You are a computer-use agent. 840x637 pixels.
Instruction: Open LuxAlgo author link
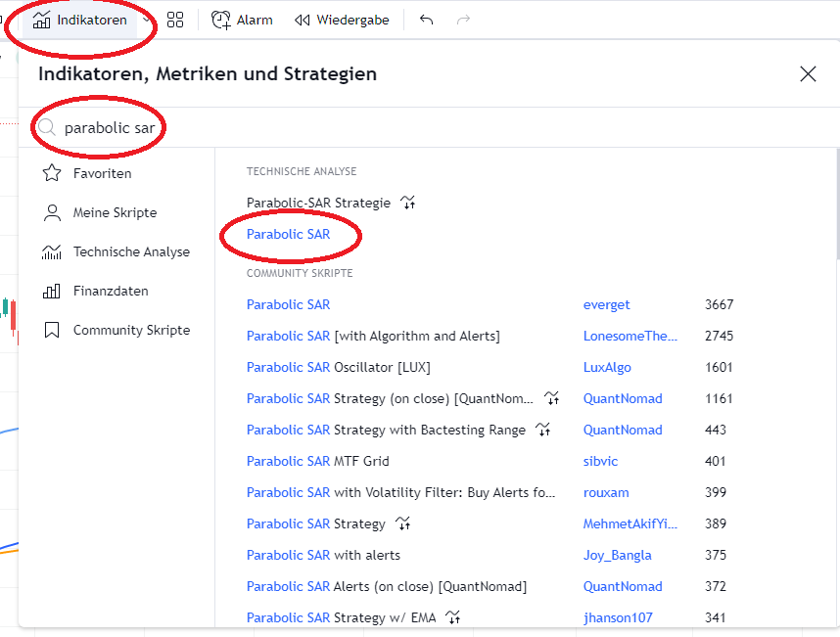pyautogui.click(x=607, y=367)
